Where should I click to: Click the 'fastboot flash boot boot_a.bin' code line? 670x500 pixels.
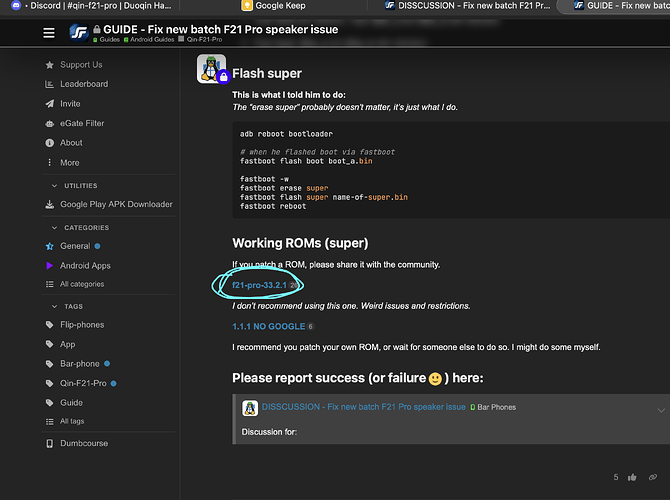coord(306,161)
